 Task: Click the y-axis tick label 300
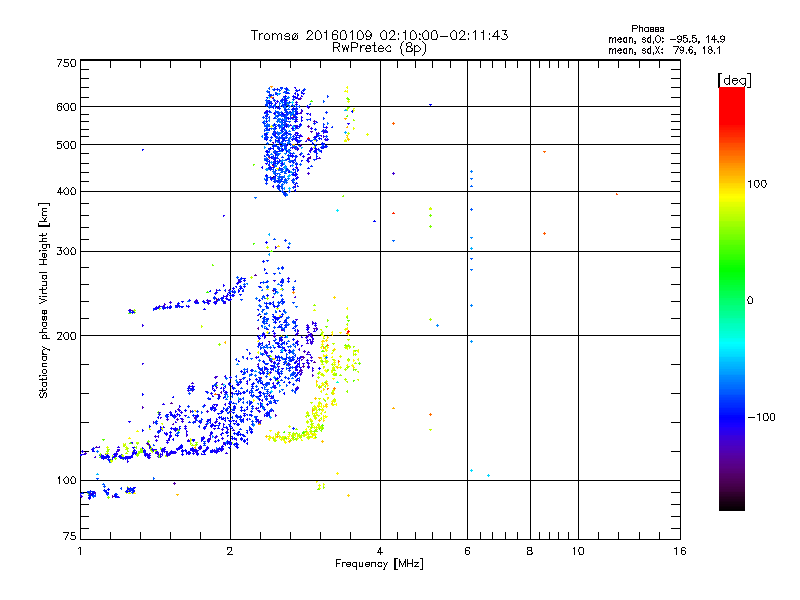(x=66, y=251)
